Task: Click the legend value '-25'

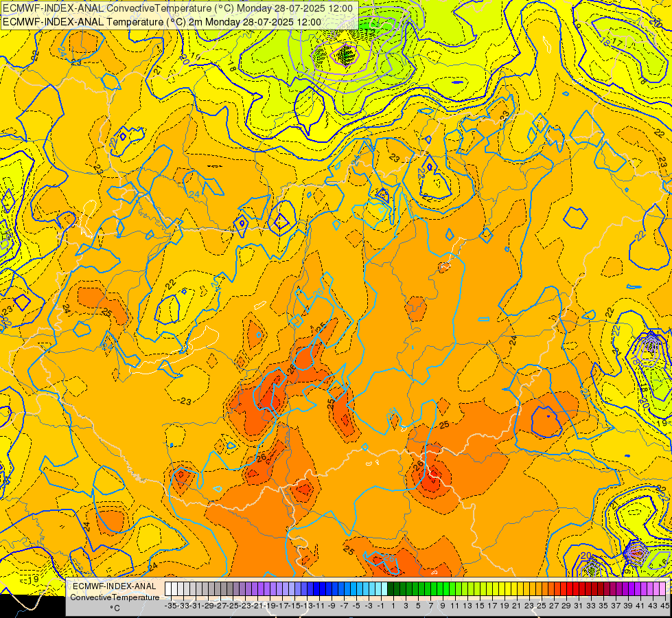Action: [232, 606]
